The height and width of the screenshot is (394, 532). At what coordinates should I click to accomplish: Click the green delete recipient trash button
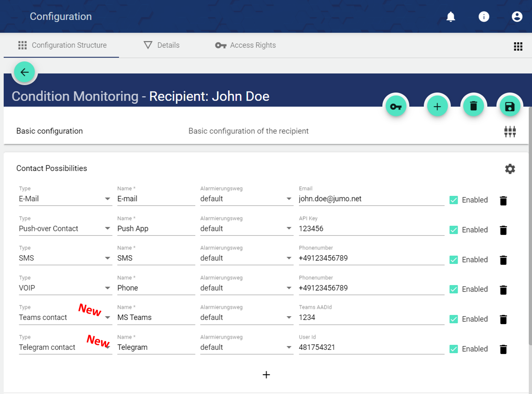(474, 107)
